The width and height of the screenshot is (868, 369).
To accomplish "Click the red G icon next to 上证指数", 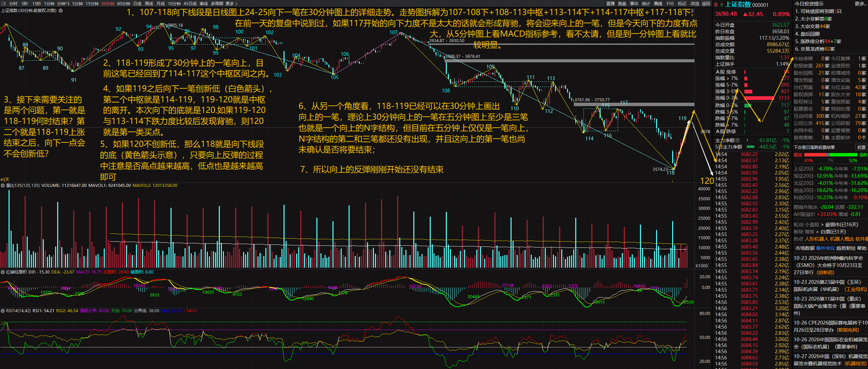I will (716, 4).
